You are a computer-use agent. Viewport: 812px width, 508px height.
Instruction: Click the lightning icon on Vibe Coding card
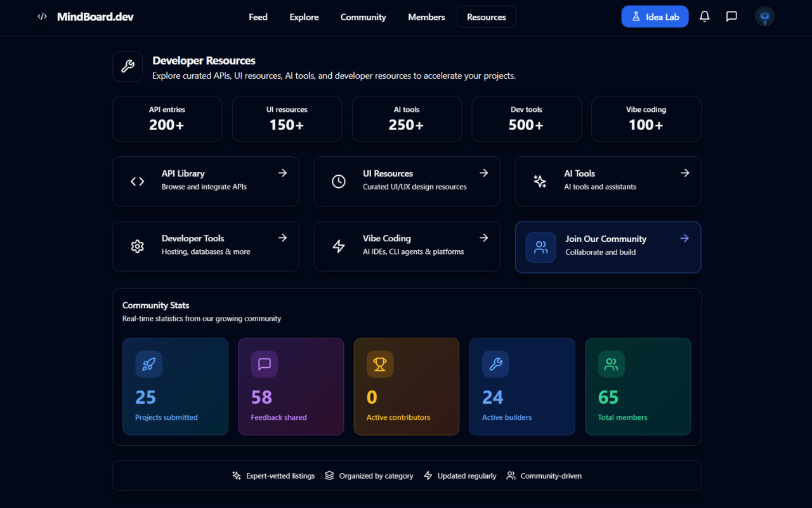coord(338,246)
